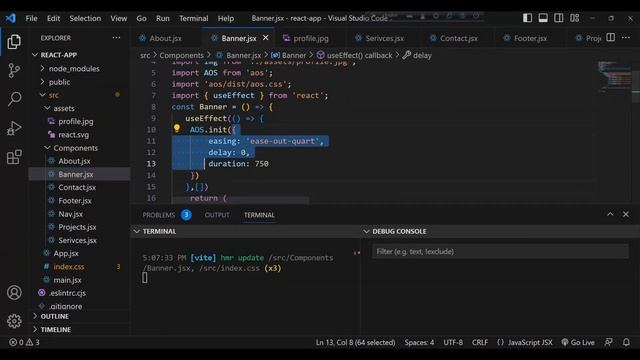Open the Edit menu

coord(53,18)
